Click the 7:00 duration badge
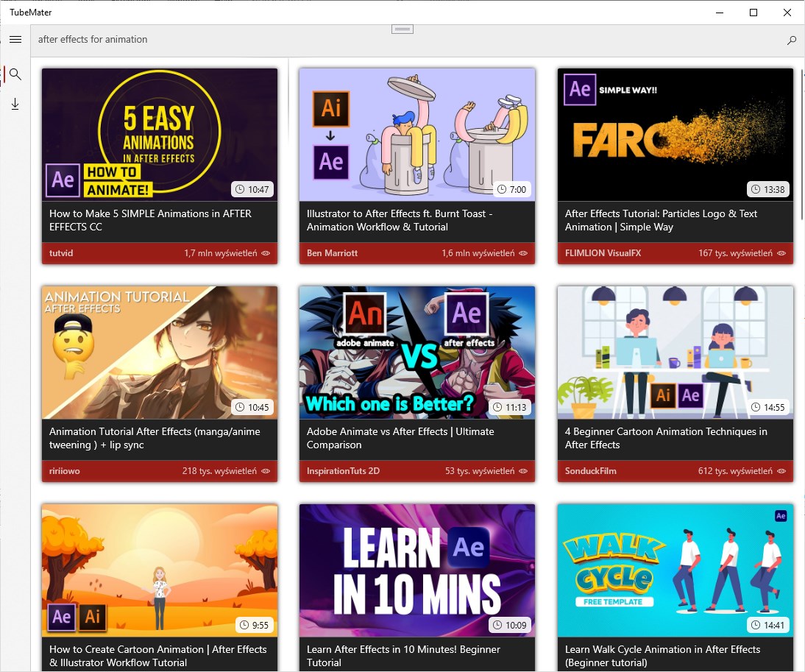The width and height of the screenshot is (805, 672). (512, 189)
